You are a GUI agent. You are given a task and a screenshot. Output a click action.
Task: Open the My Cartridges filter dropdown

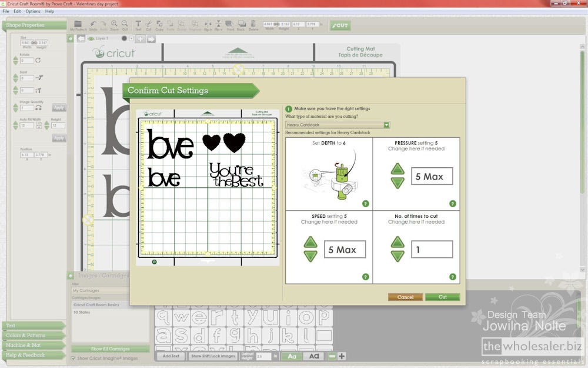tap(101, 290)
